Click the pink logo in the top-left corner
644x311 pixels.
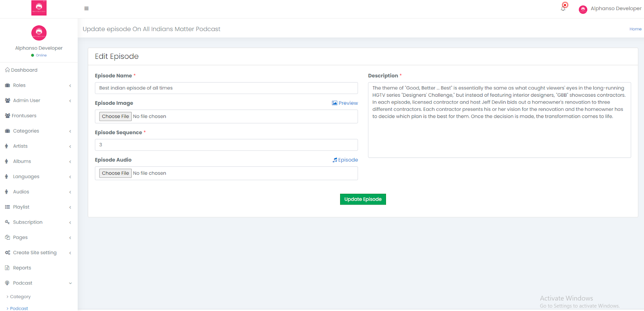pos(39,8)
